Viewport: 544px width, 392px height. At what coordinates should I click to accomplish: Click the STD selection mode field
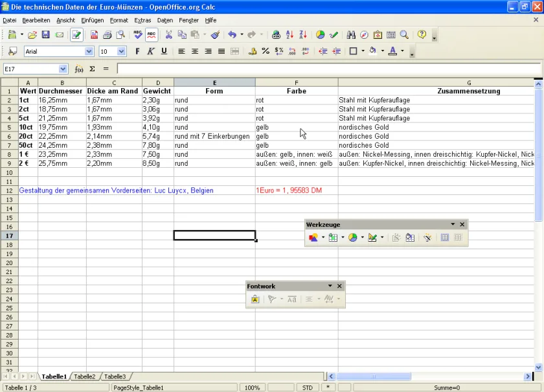coord(308,388)
